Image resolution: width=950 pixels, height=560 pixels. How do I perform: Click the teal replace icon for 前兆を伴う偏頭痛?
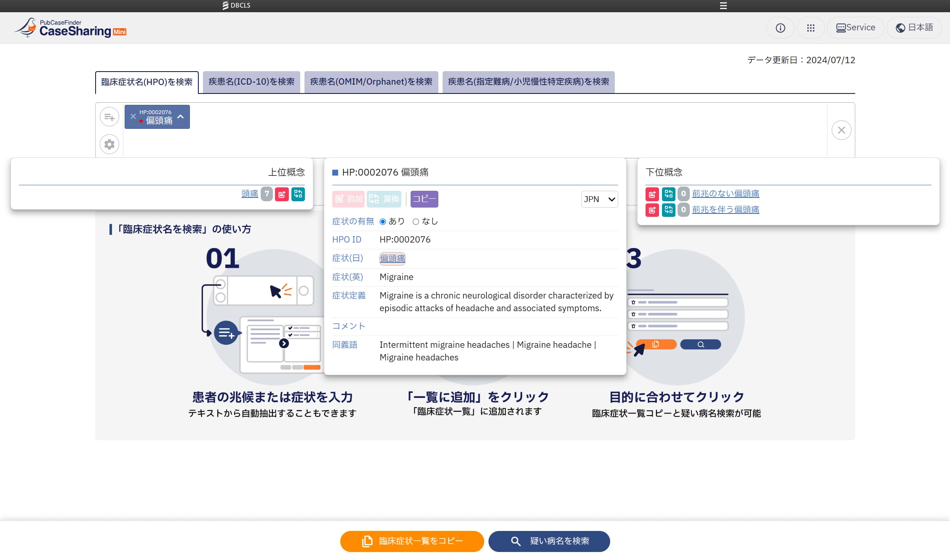coord(668,210)
